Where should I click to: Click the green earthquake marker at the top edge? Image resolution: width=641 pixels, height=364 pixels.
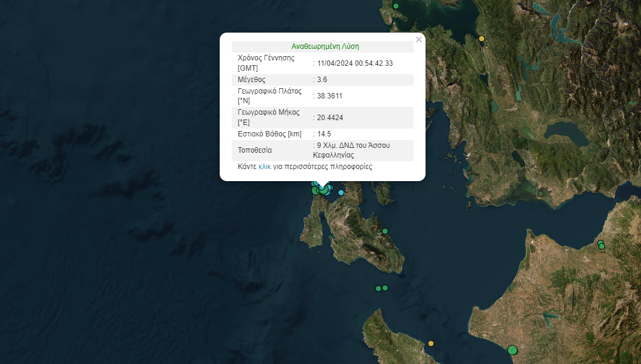click(x=397, y=6)
